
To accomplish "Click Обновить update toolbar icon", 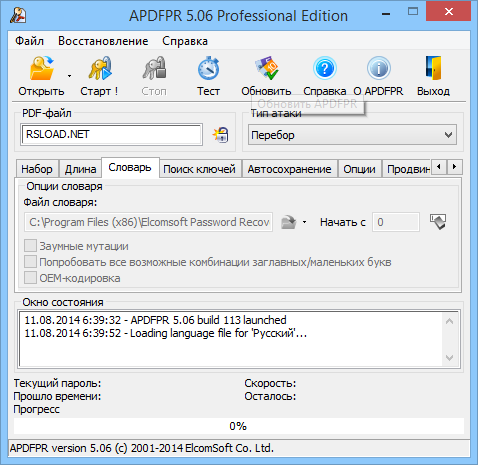I will [x=267, y=68].
